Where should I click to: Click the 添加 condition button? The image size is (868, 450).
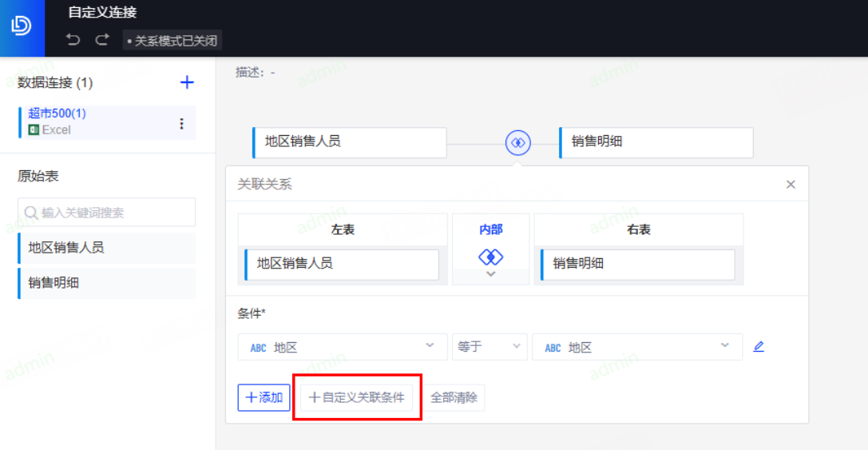point(264,397)
